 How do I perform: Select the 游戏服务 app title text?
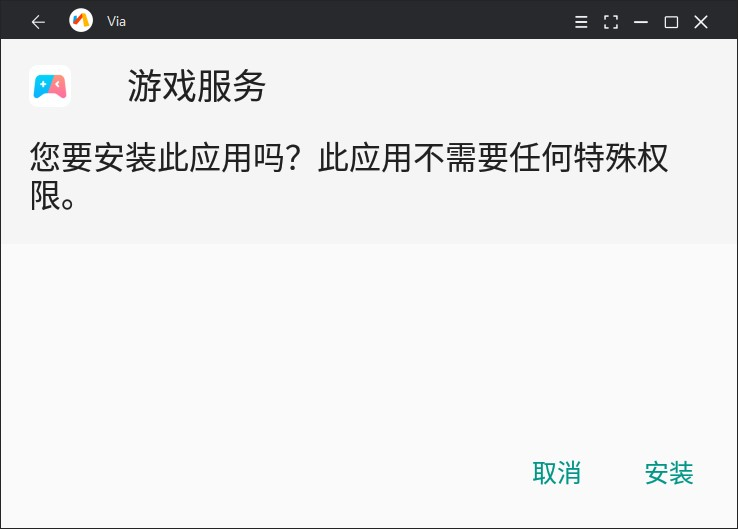click(x=197, y=86)
